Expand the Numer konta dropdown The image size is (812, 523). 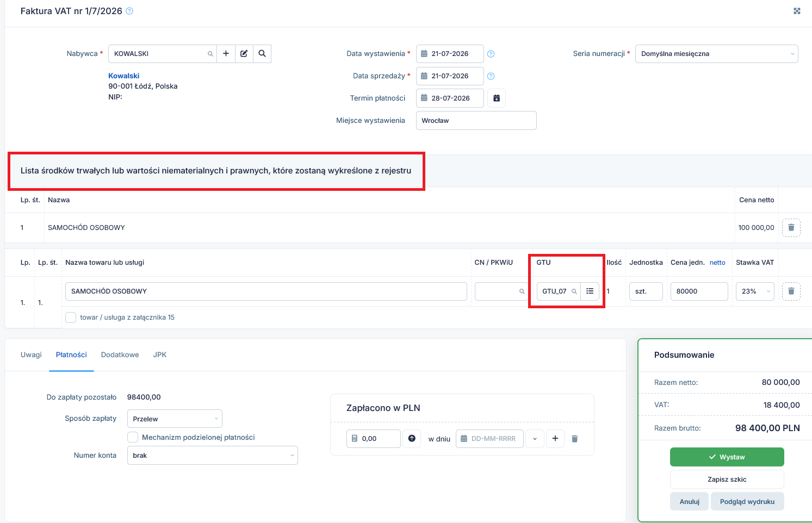coord(213,456)
